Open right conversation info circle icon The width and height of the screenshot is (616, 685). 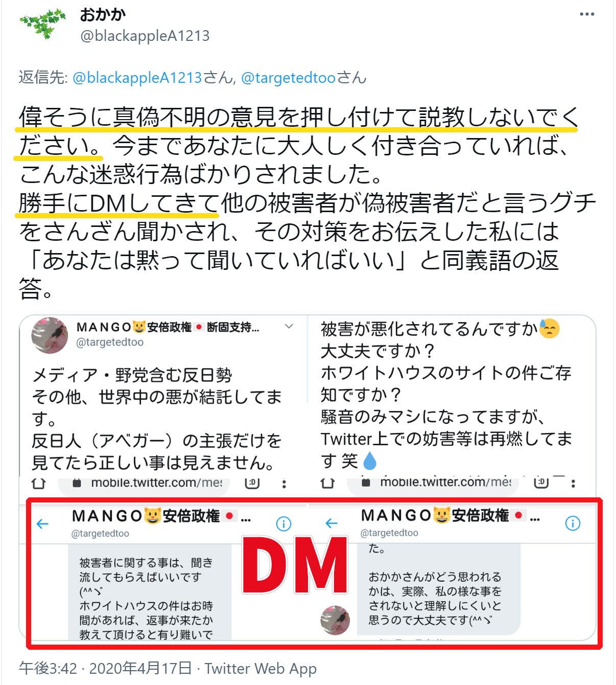pos(573,523)
